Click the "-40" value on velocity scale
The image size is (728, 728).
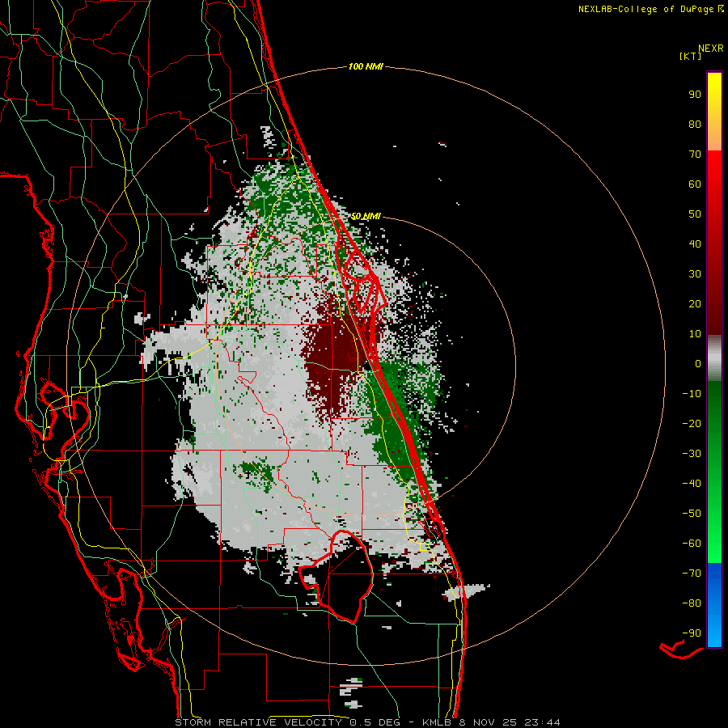[692, 484]
